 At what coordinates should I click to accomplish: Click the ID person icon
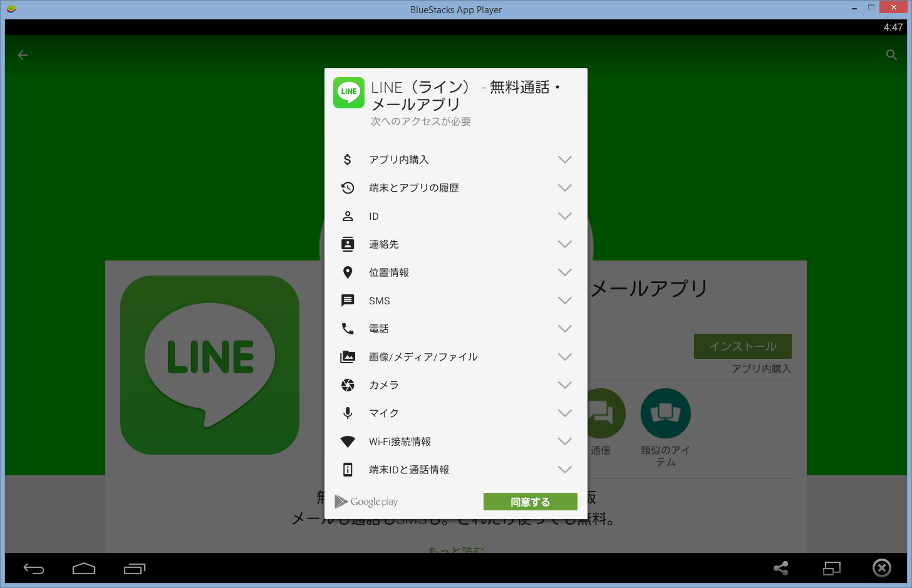pos(348,216)
